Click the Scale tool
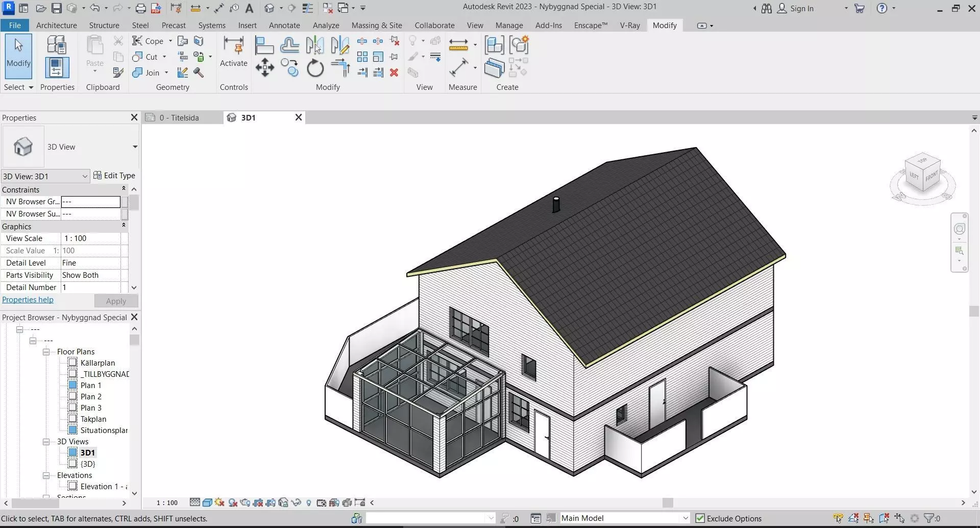This screenshot has width=980, height=528. (x=378, y=57)
